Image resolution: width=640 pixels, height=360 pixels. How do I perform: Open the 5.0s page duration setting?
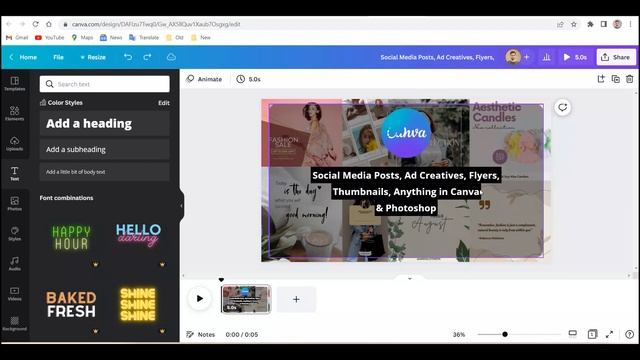(249, 79)
